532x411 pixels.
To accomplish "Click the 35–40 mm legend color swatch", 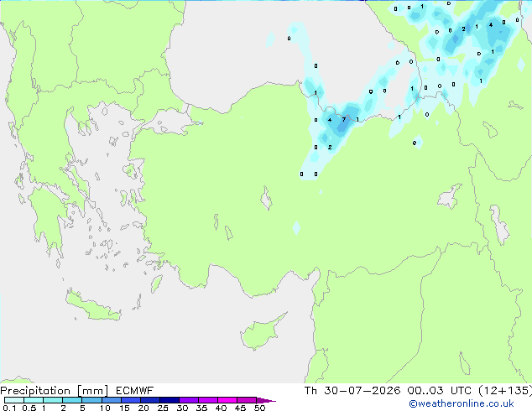I will tap(207, 400).
